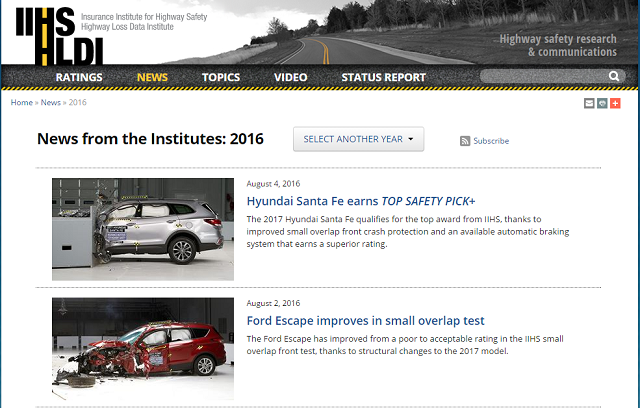Click the search magnifier icon
This screenshot has width=640, height=408.
pos(614,76)
